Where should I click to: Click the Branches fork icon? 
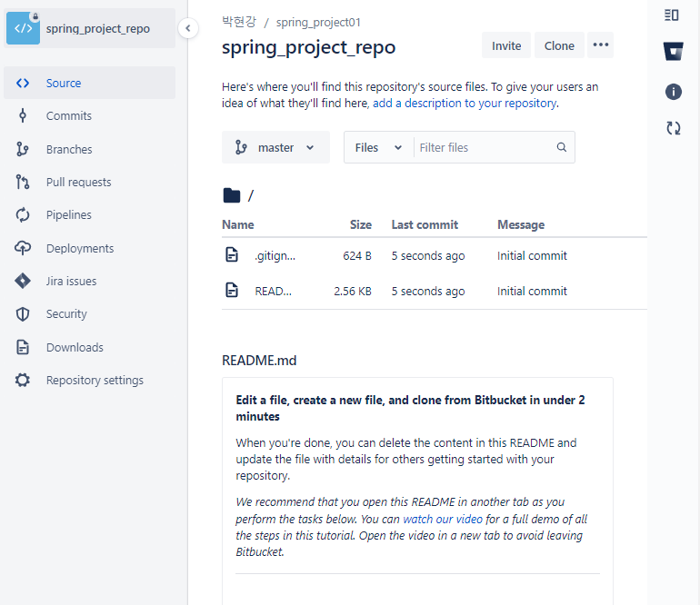point(23,149)
